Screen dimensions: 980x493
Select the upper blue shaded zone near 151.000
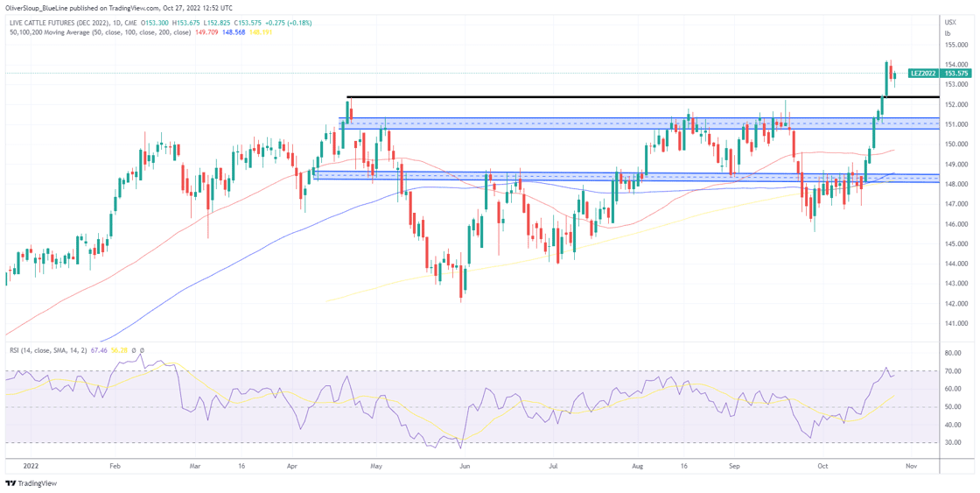(638, 123)
